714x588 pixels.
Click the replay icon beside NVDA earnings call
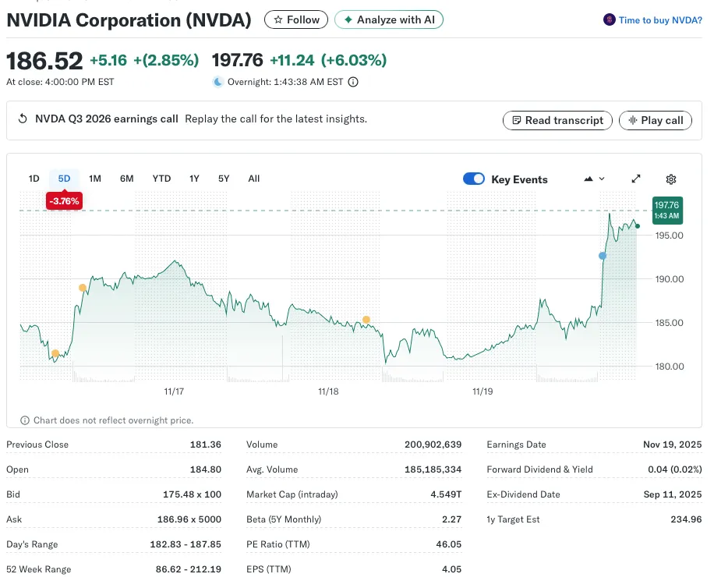[x=23, y=119]
